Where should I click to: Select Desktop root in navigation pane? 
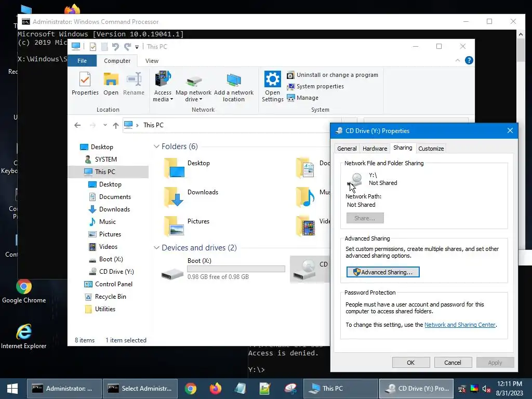point(97,147)
